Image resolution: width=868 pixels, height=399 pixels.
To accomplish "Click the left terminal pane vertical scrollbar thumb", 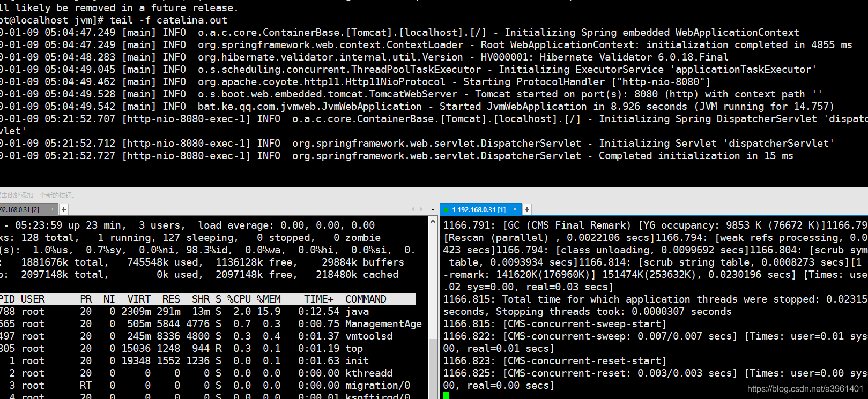I will tap(433, 370).
